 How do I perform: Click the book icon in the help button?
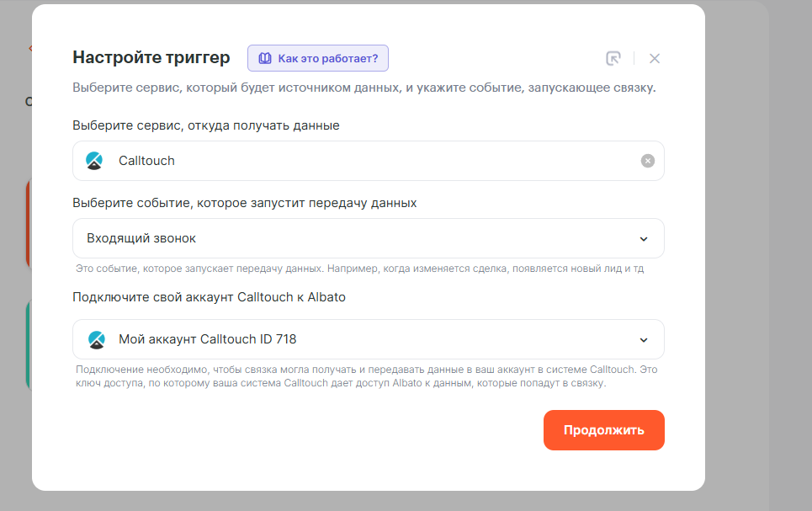(265, 58)
